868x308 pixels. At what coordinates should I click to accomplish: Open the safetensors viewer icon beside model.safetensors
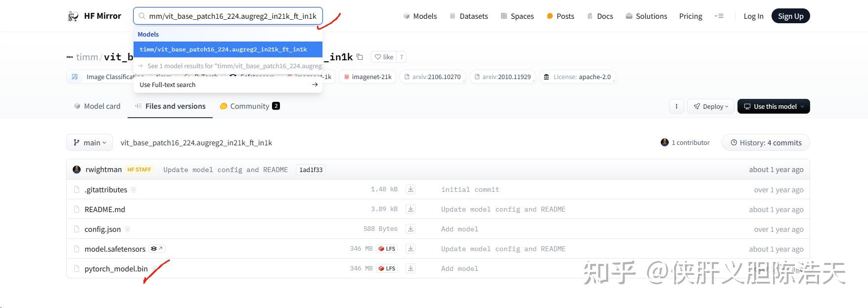point(157,249)
